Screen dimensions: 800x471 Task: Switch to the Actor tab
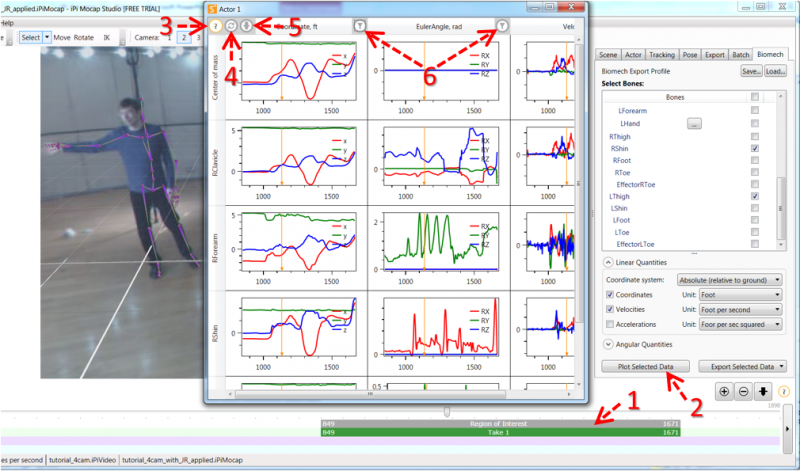point(633,55)
